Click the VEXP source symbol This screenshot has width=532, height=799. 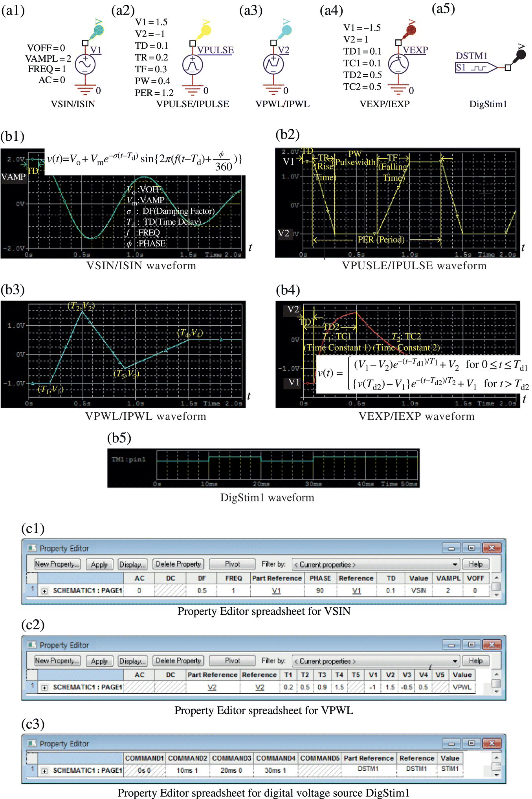[398, 64]
